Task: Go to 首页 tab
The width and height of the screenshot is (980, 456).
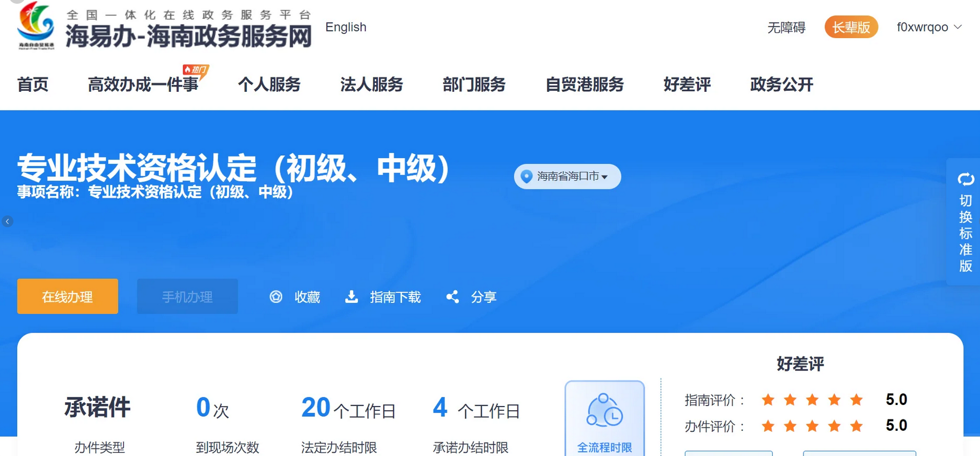Action: tap(33, 84)
